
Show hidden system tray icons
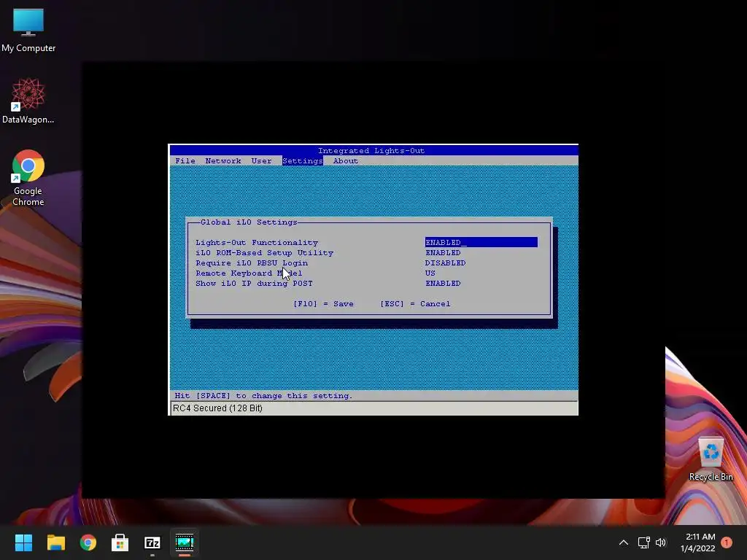pyautogui.click(x=624, y=542)
